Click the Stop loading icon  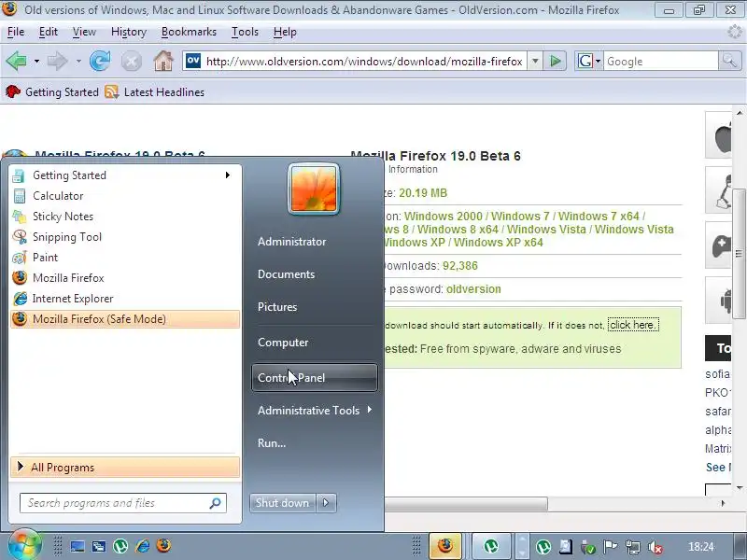tap(132, 62)
